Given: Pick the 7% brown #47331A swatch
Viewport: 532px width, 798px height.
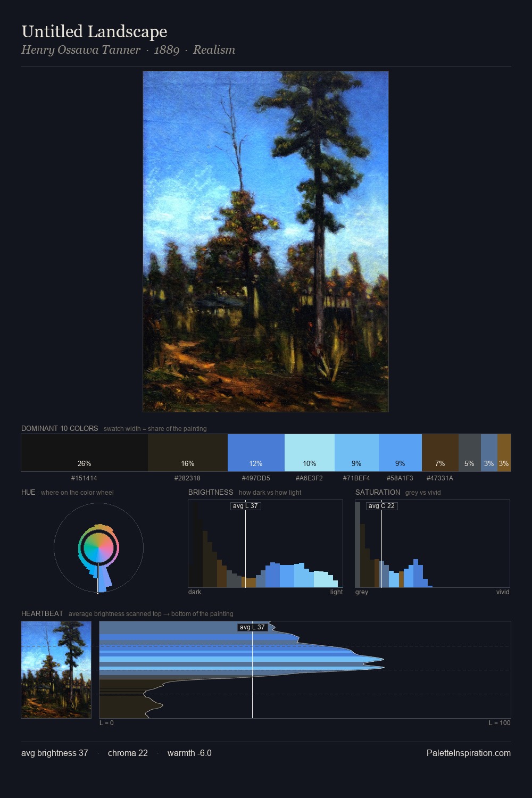Looking at the screenshot, I should [x=440, y=453].
